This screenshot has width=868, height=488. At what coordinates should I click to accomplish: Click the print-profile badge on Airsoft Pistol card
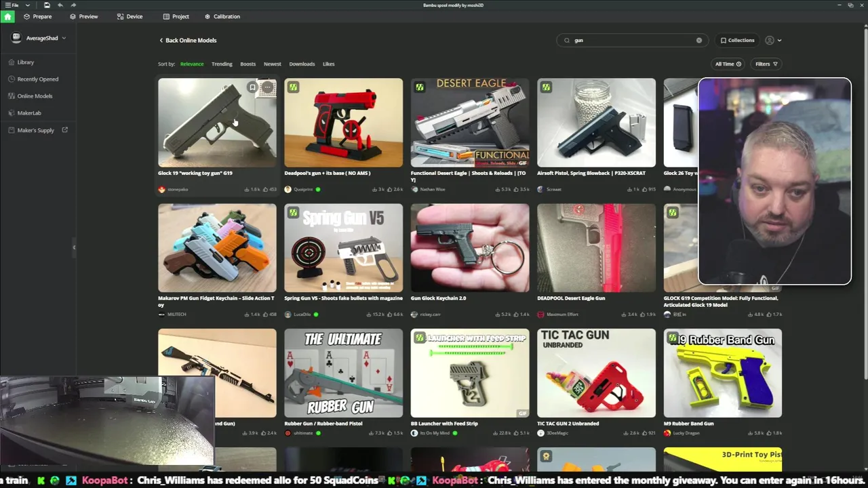pos(546,87)
